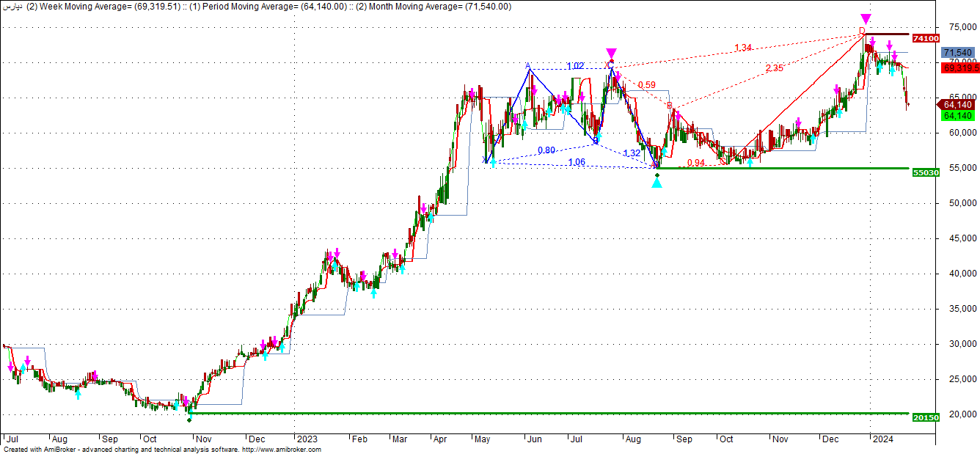The width and height of the screenshot is (980, 454).
Task: Click the red 69,319.5 price axis tag
Action: (x=960, y=67)
